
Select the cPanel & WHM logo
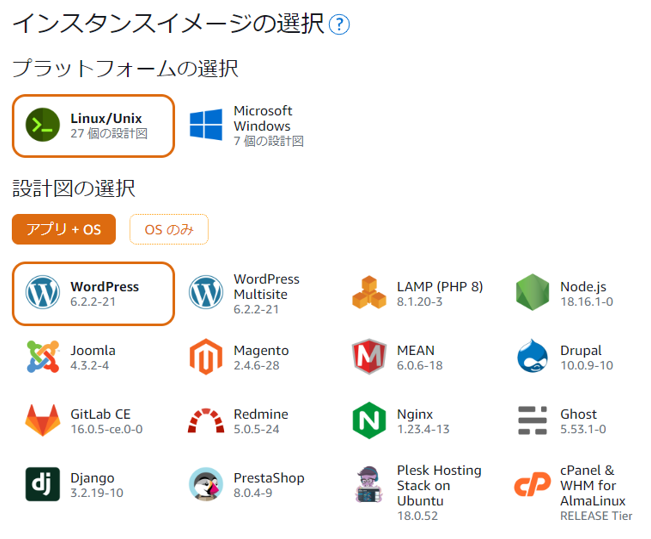coord(533,484)
